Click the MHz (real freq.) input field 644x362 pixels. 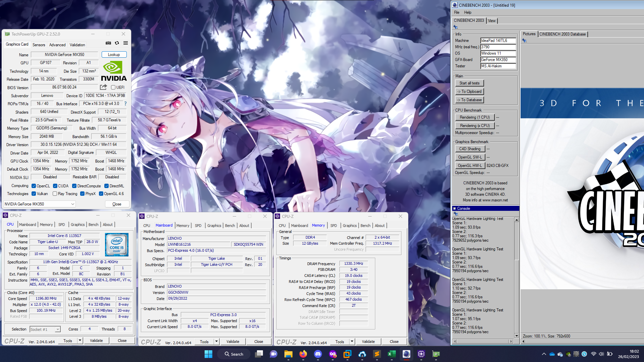(x=498, y=47)
